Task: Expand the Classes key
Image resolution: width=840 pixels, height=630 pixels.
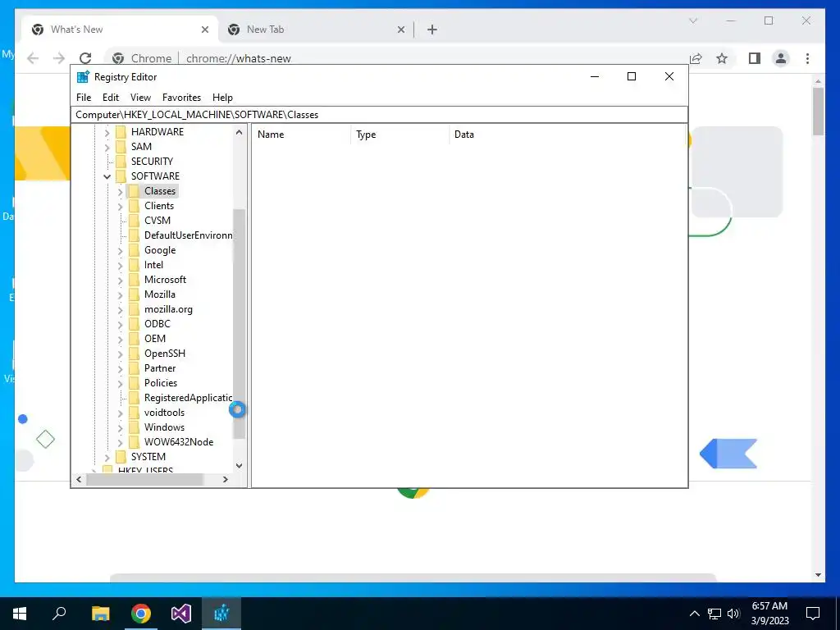Action: [x=121, y=191]
